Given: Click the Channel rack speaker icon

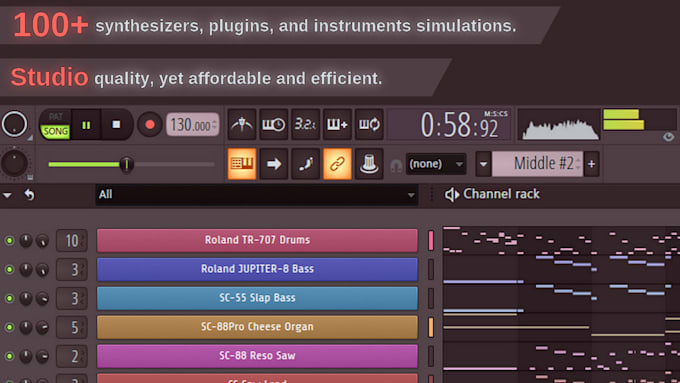Looking at the screenshot, I should click(x=451, y=195).
